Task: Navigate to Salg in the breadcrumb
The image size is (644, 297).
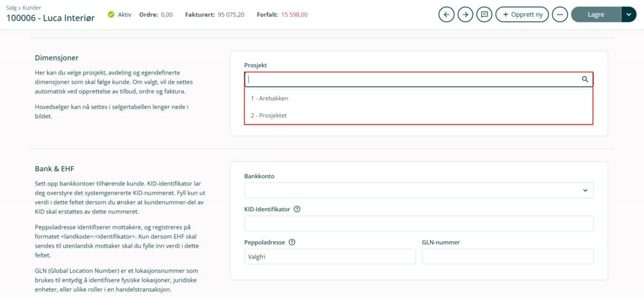Action: point(12,8)
